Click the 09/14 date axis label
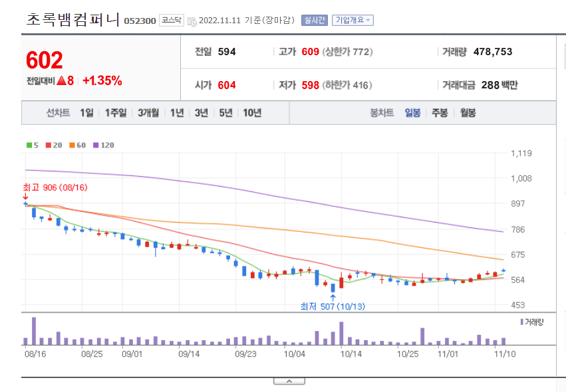This screenshot has width=566, height=392. tap(189, 353)
